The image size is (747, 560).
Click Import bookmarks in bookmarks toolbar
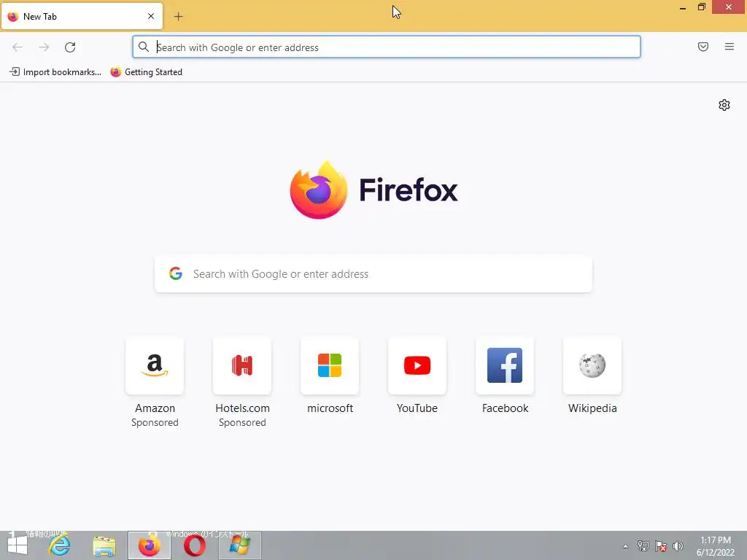pyautogui.click(x=55, y=72)
